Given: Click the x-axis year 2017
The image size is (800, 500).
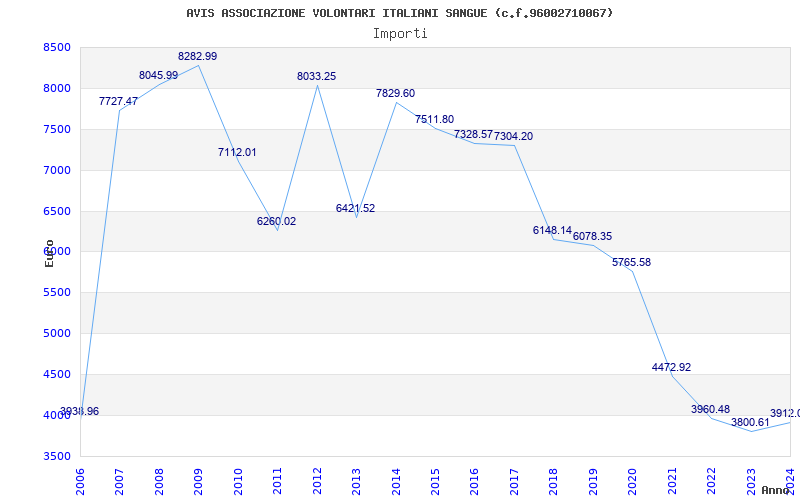Looking at the screenshot, I should (514, 482).
